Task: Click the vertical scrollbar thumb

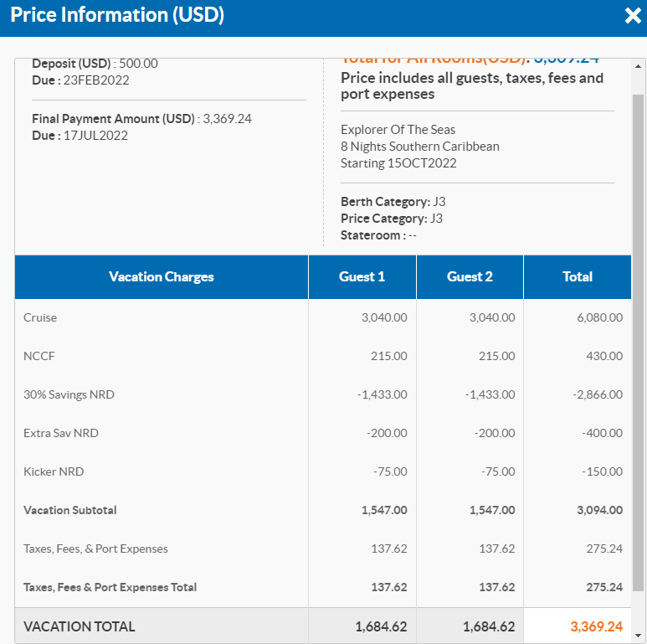Action: (x=638, y=344)
